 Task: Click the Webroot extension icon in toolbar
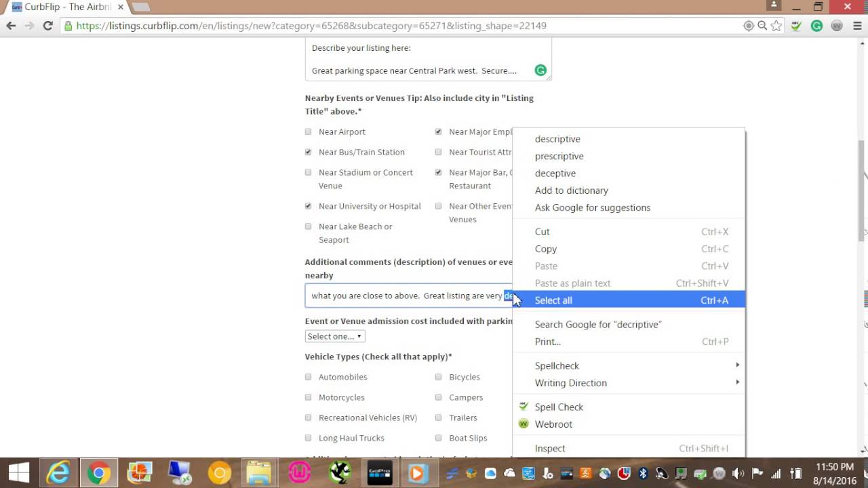pos(837,26)
